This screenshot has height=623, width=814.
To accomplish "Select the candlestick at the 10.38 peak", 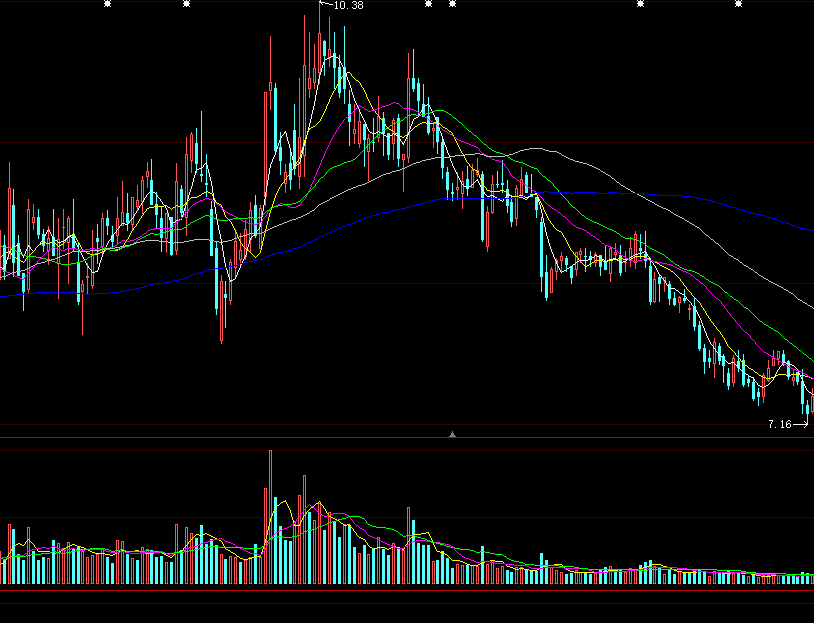I will tap(319, 40).
